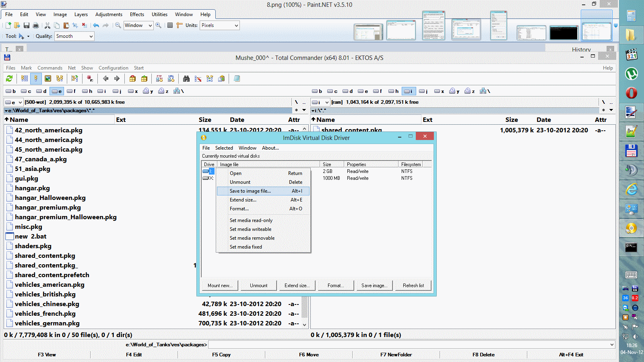Screen dimensions: 644x362
Task: Click the Paste clipboard icon
Action: coord(66,25)
